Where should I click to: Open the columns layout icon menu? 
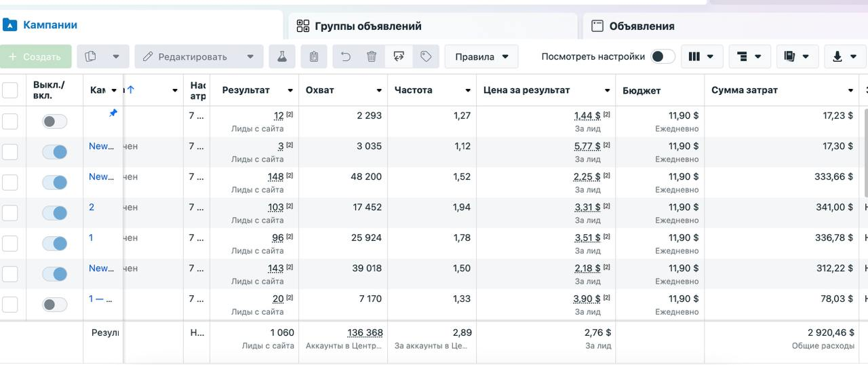coord(701,57)
